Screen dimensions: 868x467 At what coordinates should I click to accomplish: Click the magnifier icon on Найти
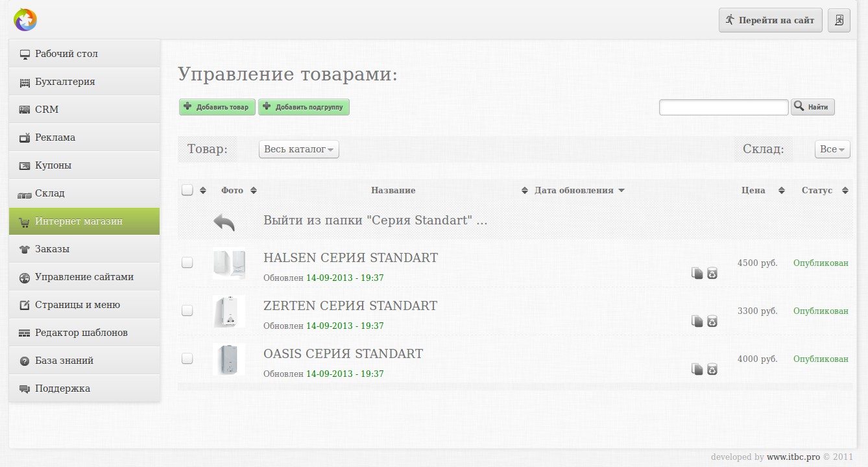coord(799,106)
